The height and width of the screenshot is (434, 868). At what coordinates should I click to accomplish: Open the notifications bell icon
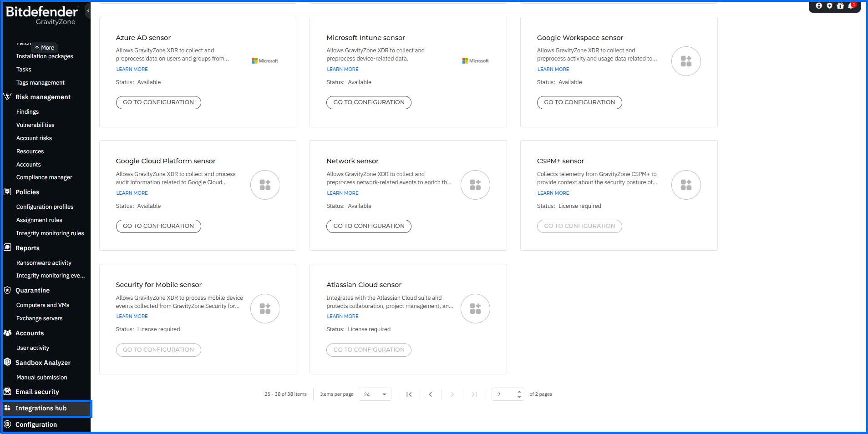coord(851,6)
